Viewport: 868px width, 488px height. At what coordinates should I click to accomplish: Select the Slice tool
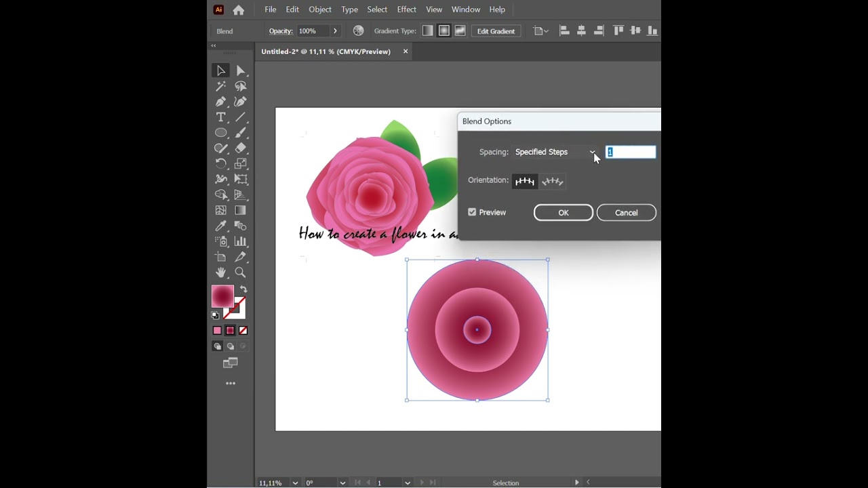click(241, 257)
